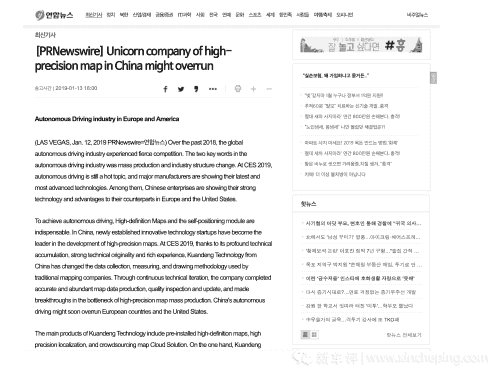493x368 pixels.
Task: Open the 세계 section
Action: tap(270, 15)
